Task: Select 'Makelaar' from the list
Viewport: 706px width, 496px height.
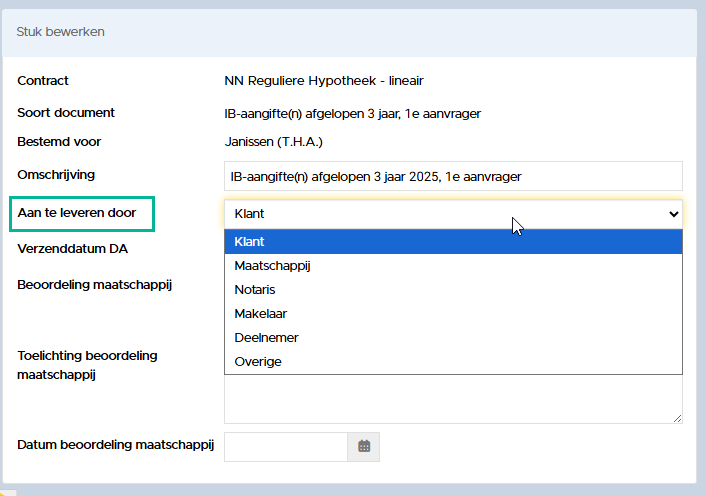Action: pyautogui.click(x=453, y=314)
